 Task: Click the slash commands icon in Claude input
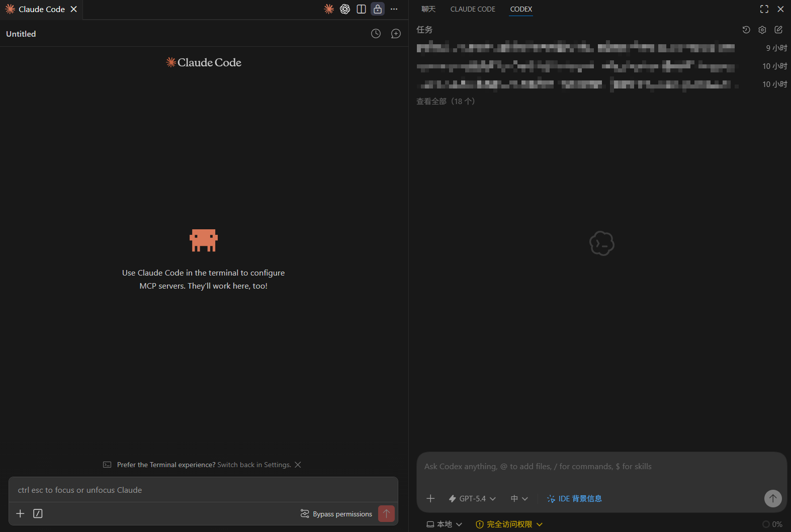pyautogui.click(x=38, y=513)
